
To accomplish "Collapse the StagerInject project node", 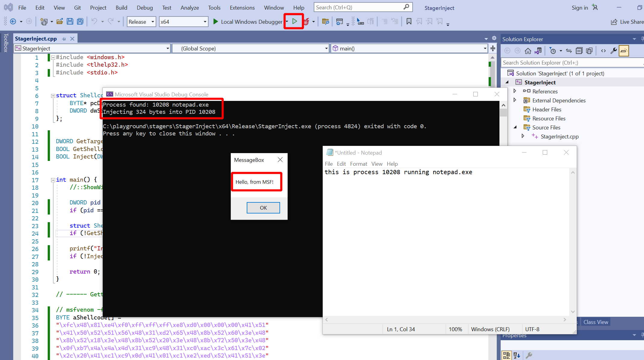I will (507, 82).
